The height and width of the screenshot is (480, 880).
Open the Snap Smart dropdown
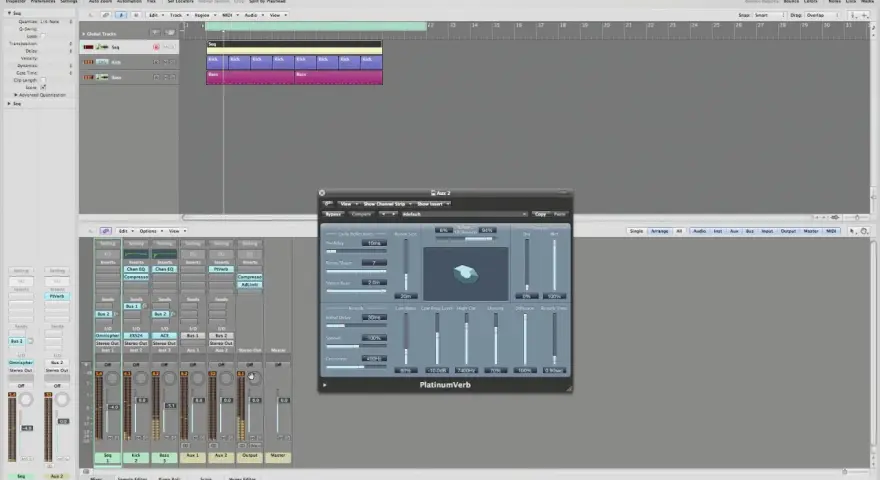tap(769, 15)
